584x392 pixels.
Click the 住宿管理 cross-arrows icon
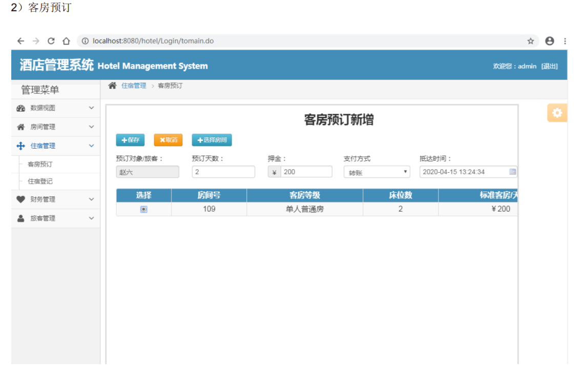tap(21, 146)
